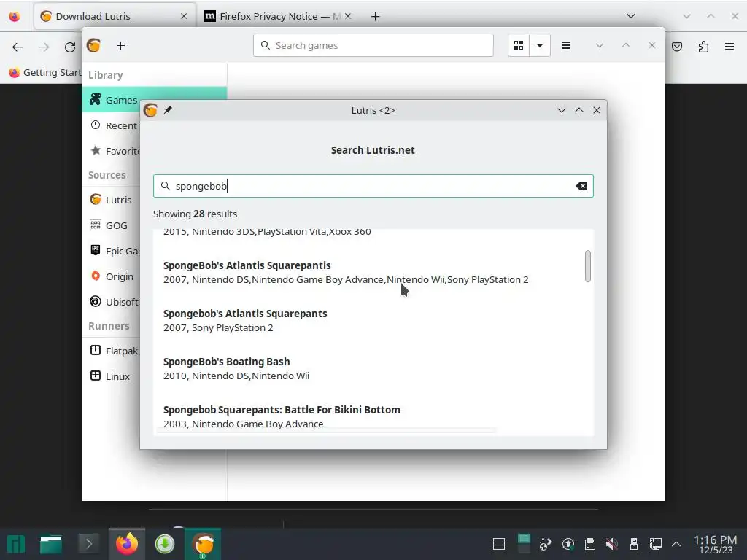
Task: Open the green download app in taskbar
Action: 165,544
